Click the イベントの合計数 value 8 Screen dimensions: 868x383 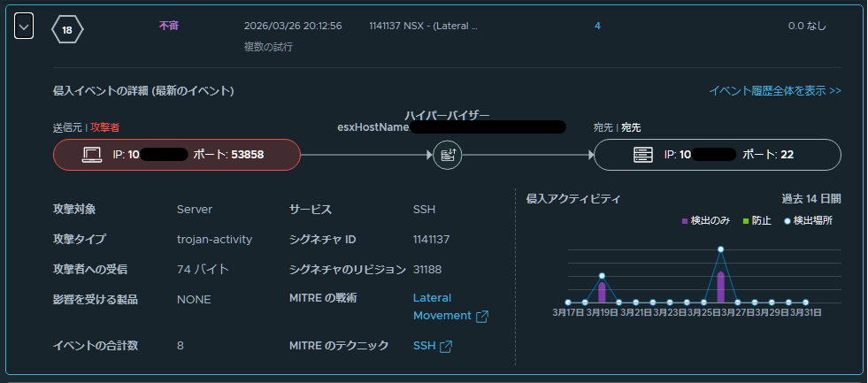pos(180,346)
